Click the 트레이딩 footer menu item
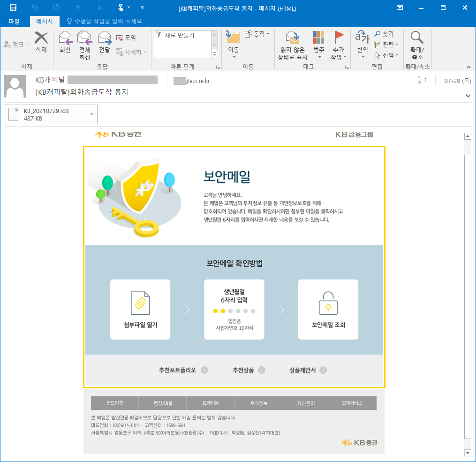This screenshot has width=476, height=462. tap(211, 403)
